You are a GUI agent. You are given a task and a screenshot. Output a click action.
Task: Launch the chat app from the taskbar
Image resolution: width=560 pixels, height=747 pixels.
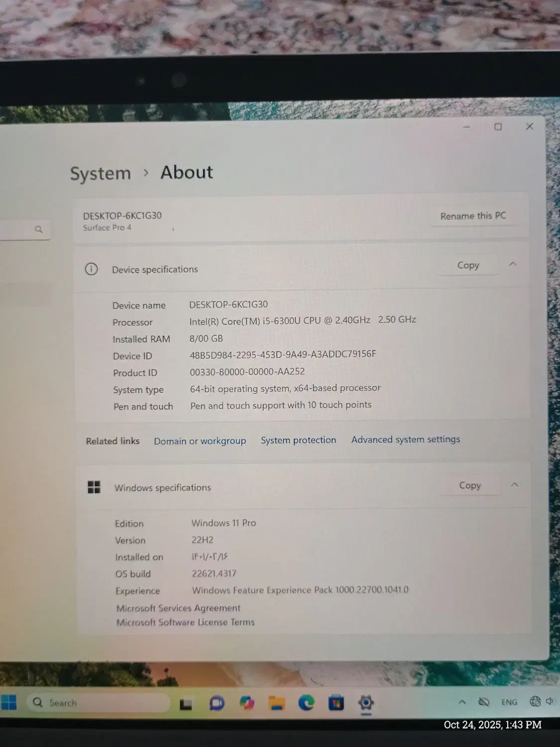click(217, 703)
